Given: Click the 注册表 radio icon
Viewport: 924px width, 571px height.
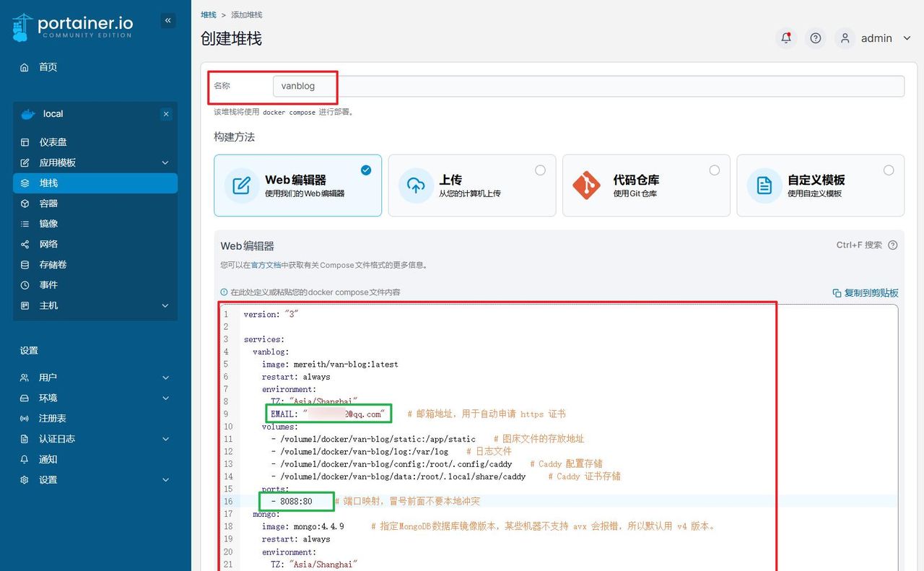Looking at the screenshot, I should click(x=25, y=419).
